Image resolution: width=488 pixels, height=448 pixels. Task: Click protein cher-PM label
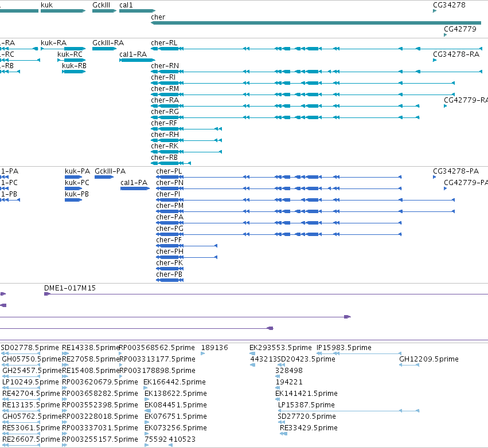170,206
